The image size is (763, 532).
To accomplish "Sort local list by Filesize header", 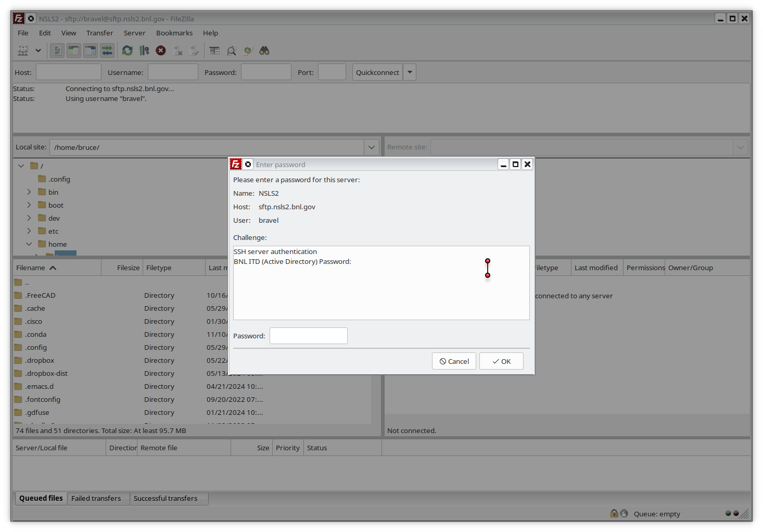I will coord(122,268).
